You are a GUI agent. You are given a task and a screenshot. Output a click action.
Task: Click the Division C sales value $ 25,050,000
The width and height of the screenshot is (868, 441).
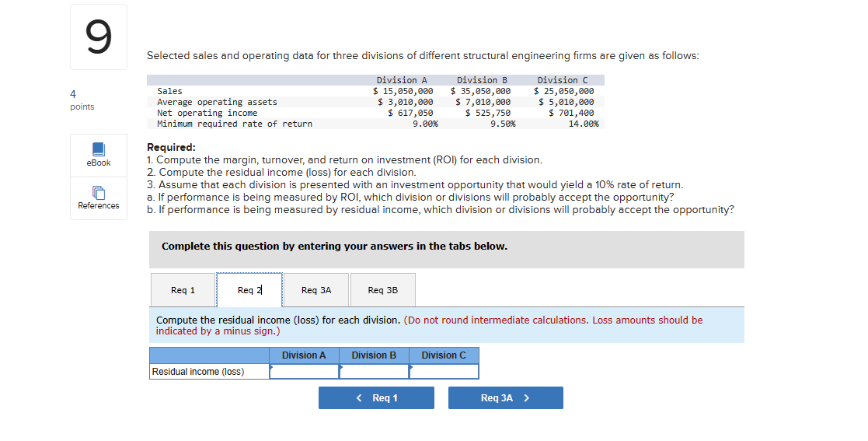click(563, 91)
